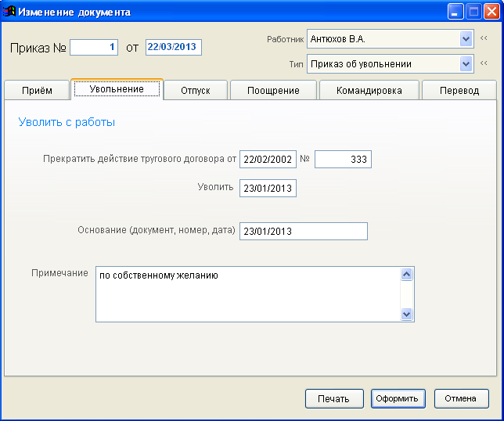The width and height of the screenshot is (504, 421).
Task: Click the Антюхов В.А. combo box
Action: pyautogui.click(x=391, y=39)
